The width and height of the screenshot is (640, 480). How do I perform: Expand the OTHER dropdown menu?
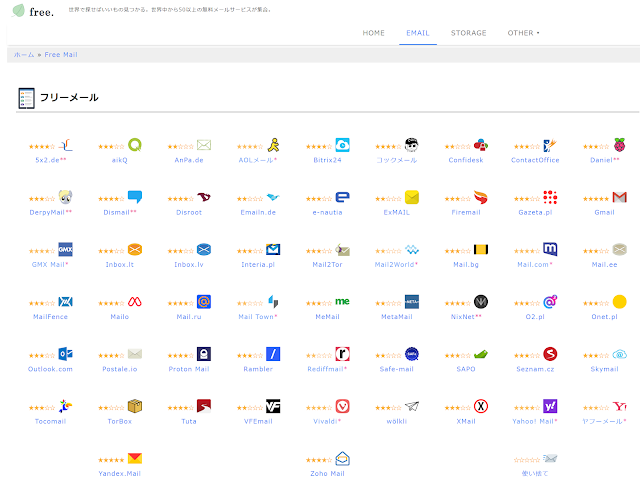pos(523,33)
